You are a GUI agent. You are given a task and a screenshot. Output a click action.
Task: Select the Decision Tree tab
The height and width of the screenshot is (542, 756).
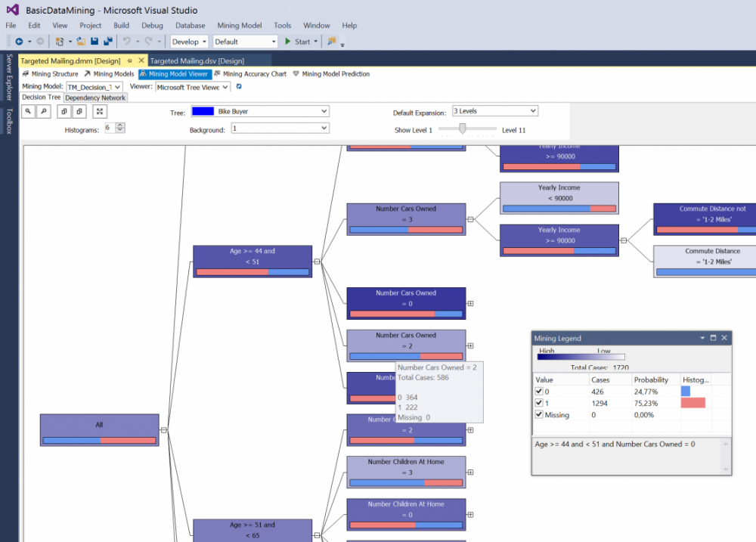click(42, 98)
